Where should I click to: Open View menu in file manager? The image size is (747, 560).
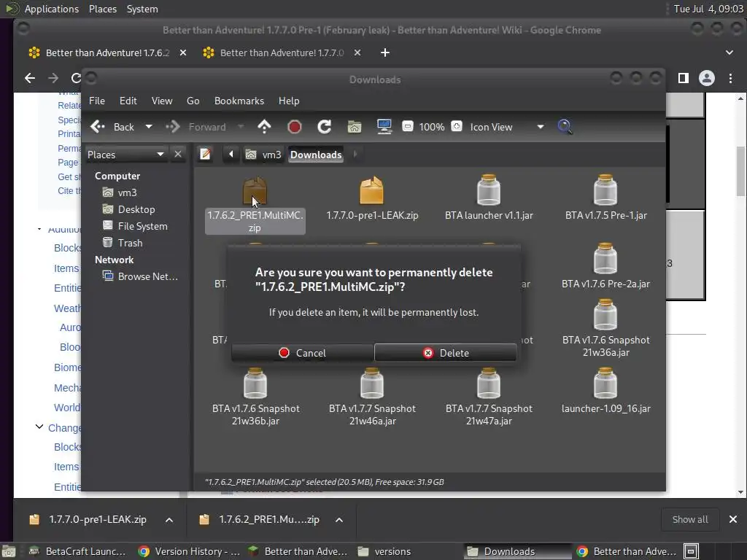pyautogui.click(x=161, y=101)
